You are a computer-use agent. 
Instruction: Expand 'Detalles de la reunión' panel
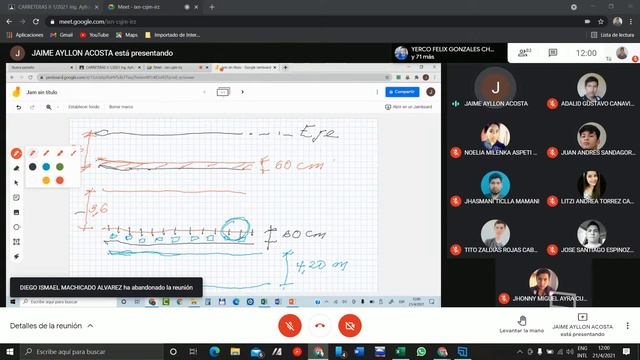click(51, 326)
